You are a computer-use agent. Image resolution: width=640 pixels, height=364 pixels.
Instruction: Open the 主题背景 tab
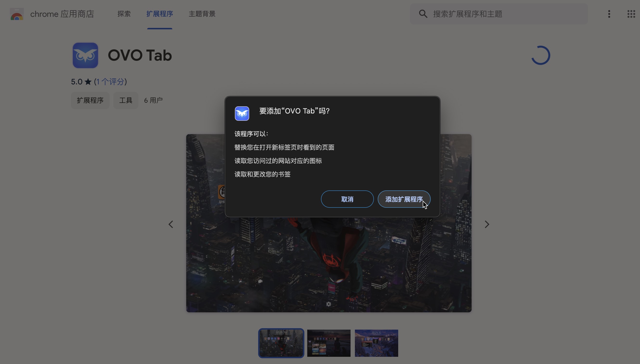pos(202,14)
